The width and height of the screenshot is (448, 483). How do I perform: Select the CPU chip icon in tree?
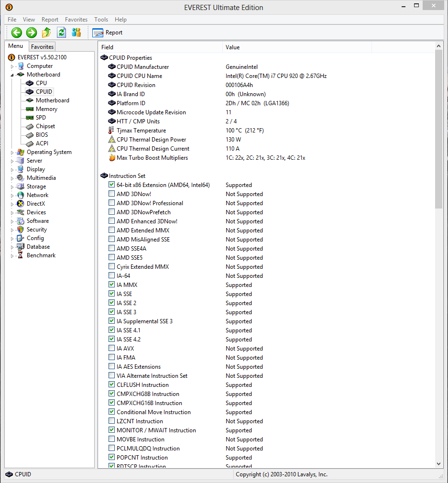click(x=30, y=83)
